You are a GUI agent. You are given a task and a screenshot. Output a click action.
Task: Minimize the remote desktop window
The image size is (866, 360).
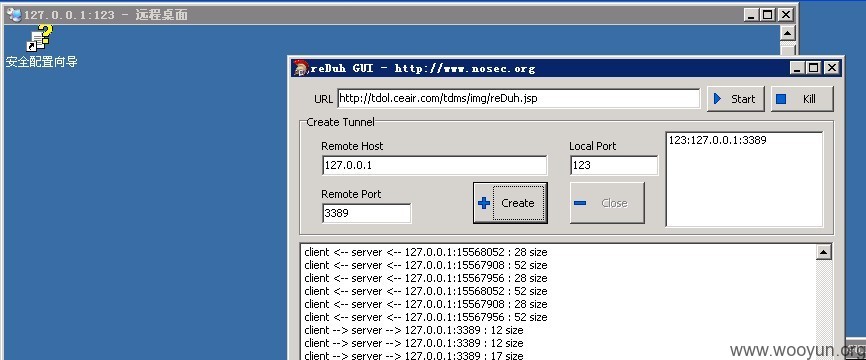point(751,15)
